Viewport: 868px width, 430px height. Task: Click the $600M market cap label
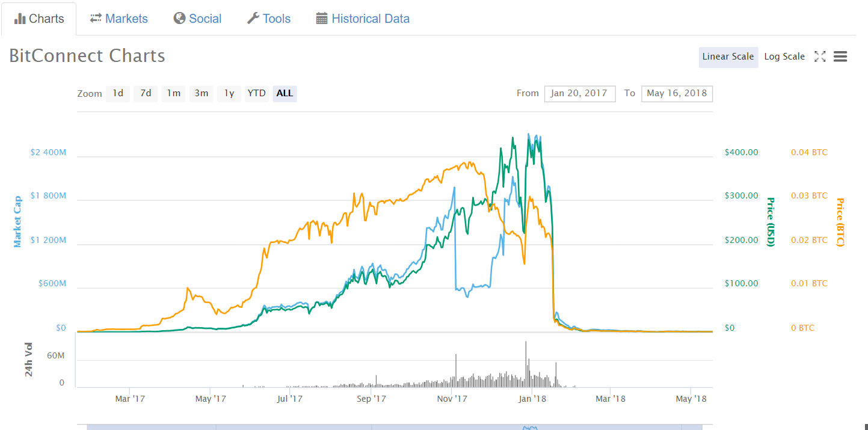click(x=52, y=283)
